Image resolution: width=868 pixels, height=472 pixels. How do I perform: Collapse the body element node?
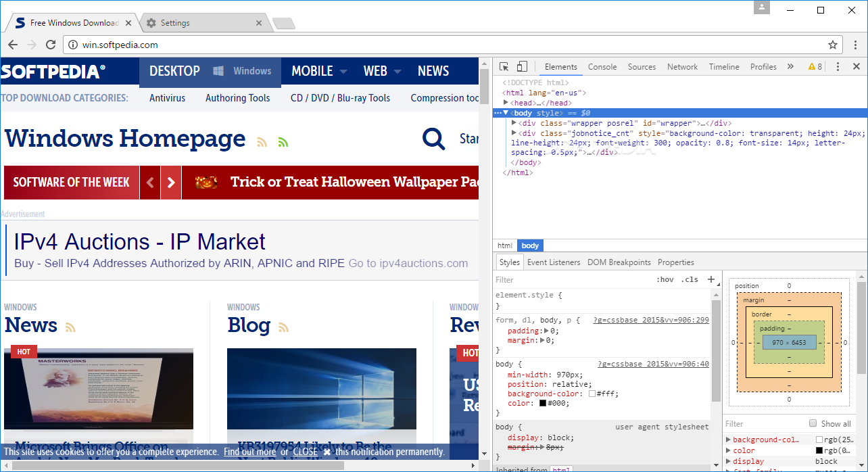[x=506, y=113]
